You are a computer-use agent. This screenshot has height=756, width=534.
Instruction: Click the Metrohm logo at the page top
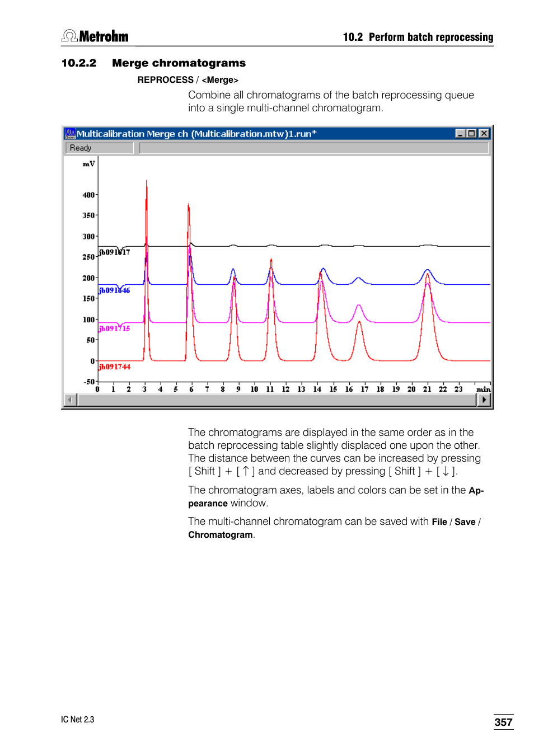pos(95,35)
